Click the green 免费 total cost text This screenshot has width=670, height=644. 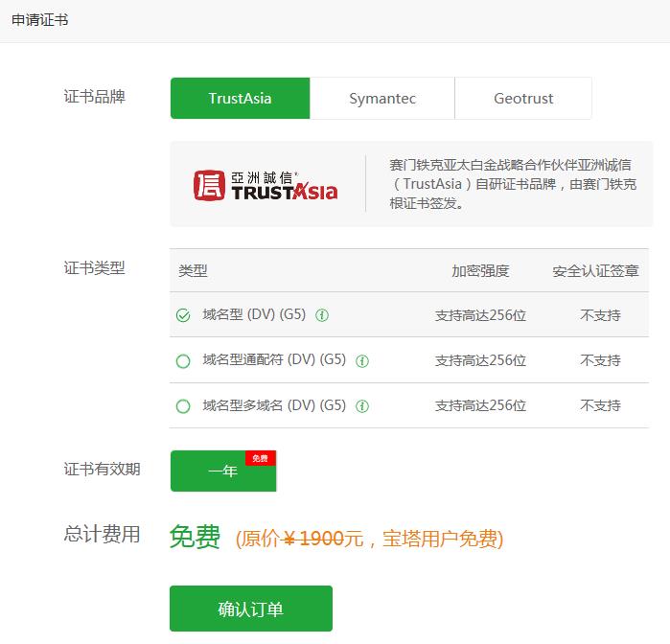[195, 537]
